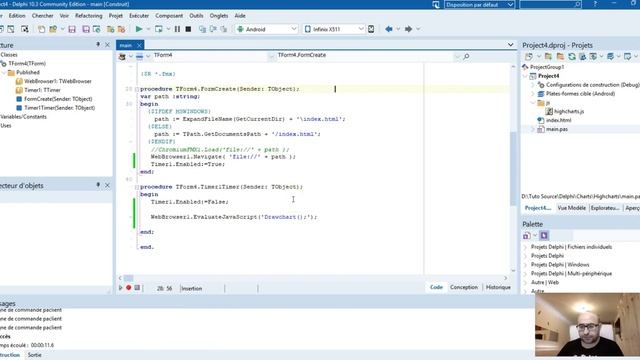This screenshot has width=640, height=360.
Task: Open the Chercher menu
Action: [x=42, y=16]
